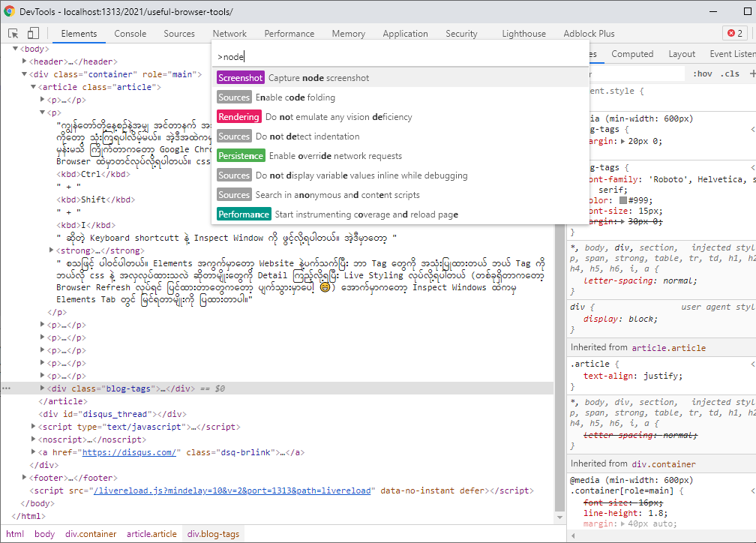Viewport: 756px width, 543px height.
Task: Expand the header element node
Action: (24, 61)
